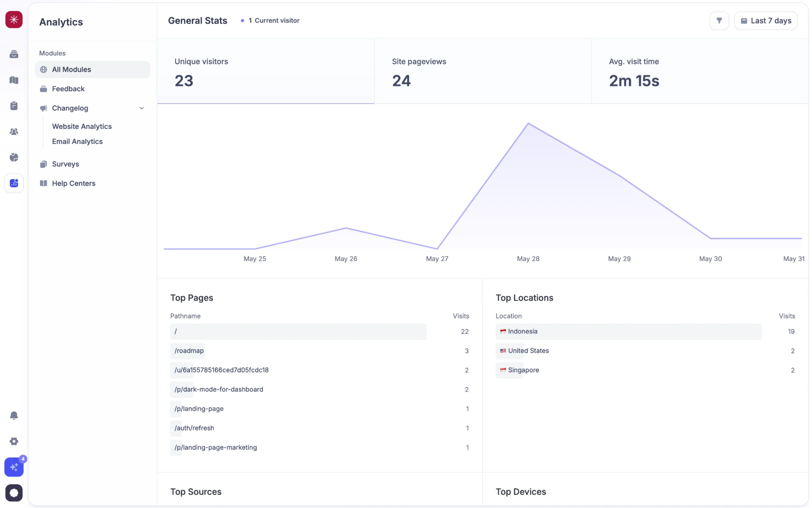The width and height of the screenshot is (812, 508).
Task: Click the Indonesia location row
Action: [x=645, y=332]
